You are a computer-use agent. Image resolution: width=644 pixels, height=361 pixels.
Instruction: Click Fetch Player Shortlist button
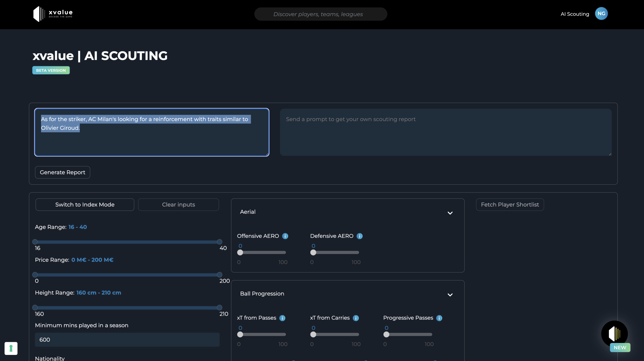pos(510,205)
